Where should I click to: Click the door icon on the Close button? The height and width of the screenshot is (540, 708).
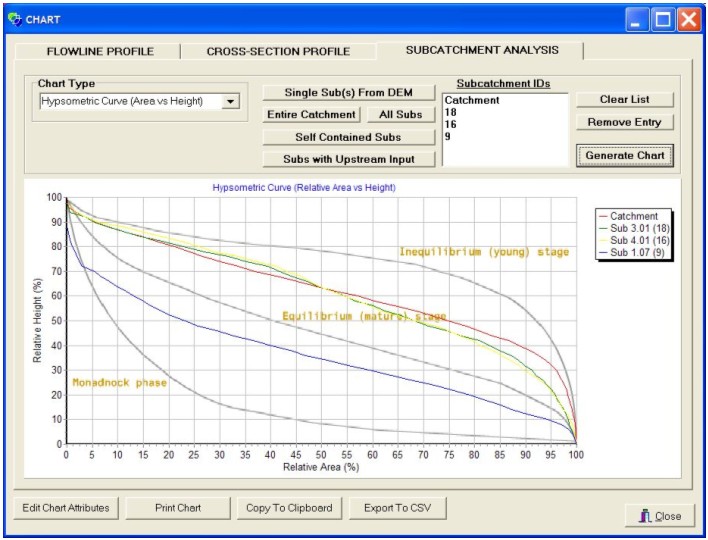(x=643, y=516)
